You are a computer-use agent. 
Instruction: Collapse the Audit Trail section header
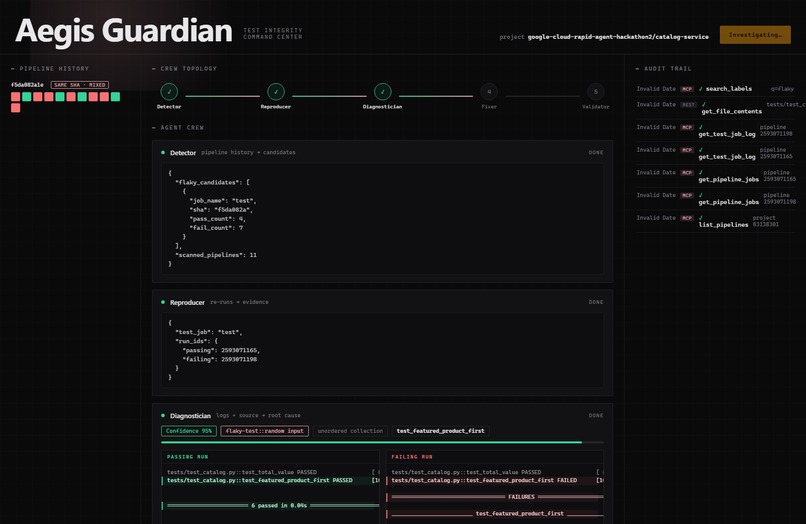tap(664, 68)
